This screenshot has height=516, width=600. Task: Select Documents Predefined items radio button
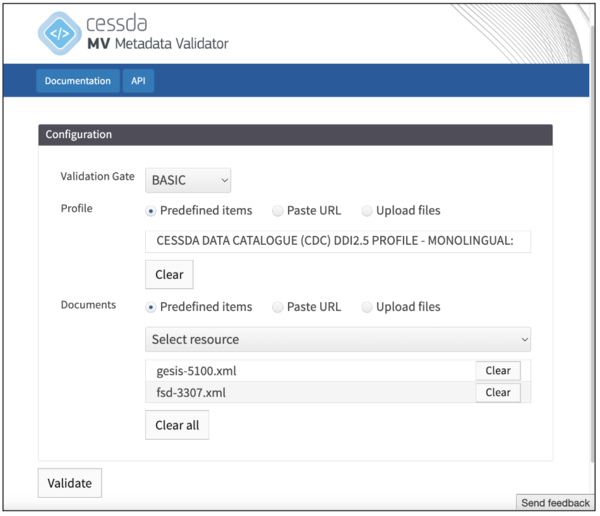[151, 307]
